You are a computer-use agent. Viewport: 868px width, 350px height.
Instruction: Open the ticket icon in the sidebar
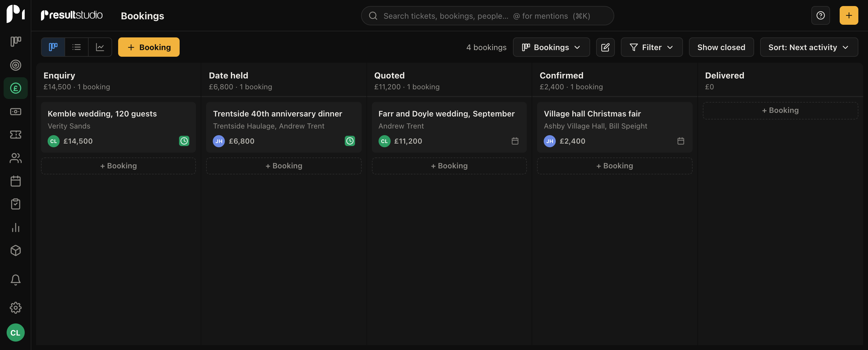[15, 135]
